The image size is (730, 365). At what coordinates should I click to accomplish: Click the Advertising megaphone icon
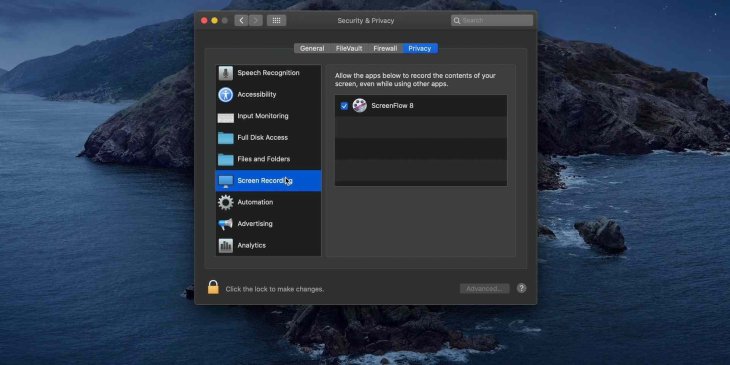[225, 224]
